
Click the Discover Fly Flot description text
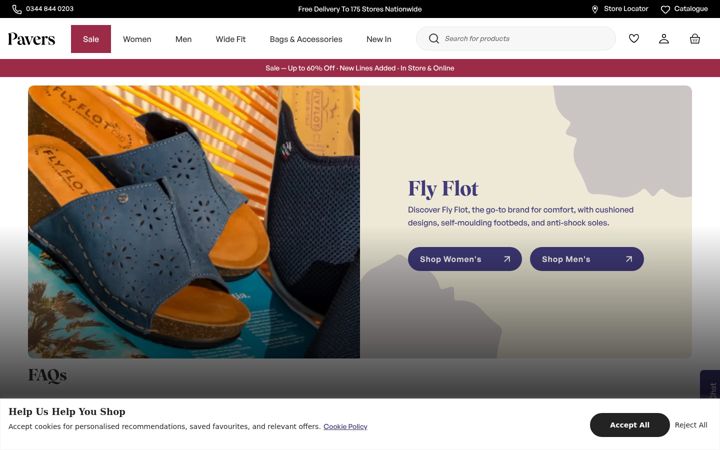(x=521, y=216)
